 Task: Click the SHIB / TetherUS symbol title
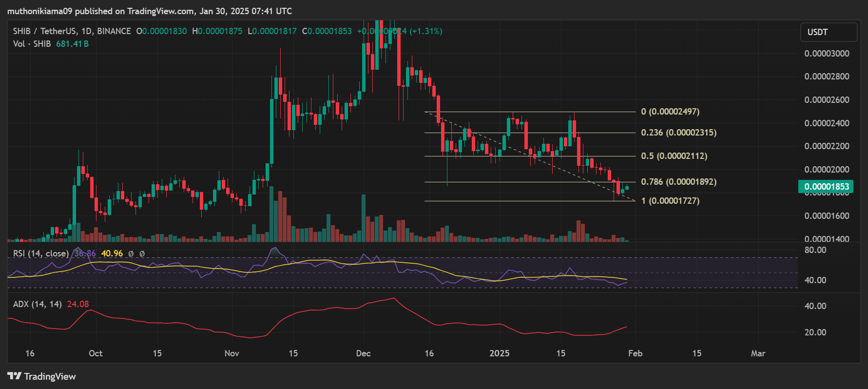tap(44, 31)
